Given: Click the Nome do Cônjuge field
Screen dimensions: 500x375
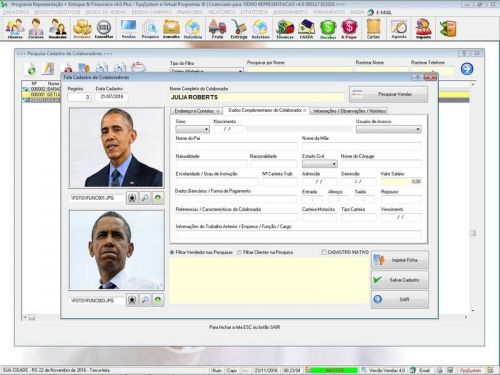Looking at the screenshot, I should 381,164.
